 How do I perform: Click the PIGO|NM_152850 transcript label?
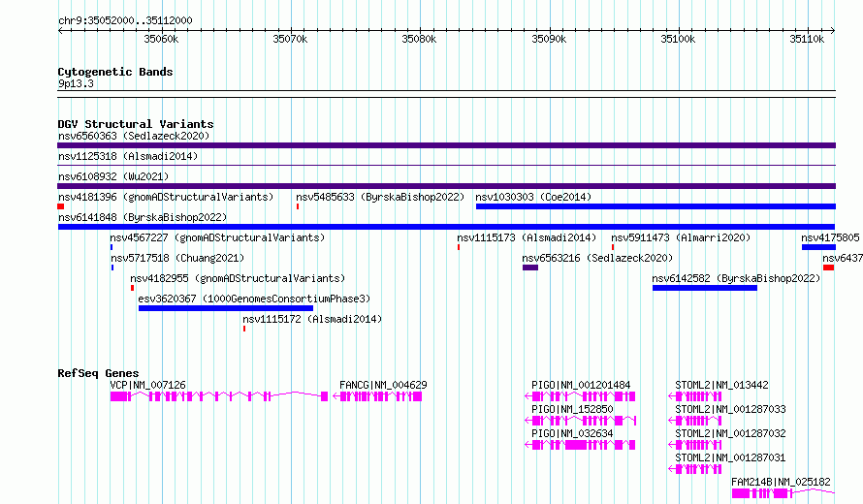click(x=572, y=409)
